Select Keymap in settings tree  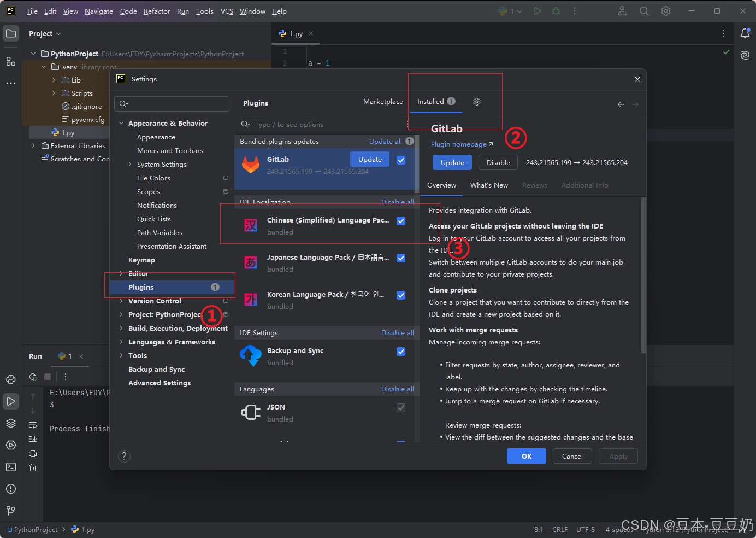(x=141, y=260)
